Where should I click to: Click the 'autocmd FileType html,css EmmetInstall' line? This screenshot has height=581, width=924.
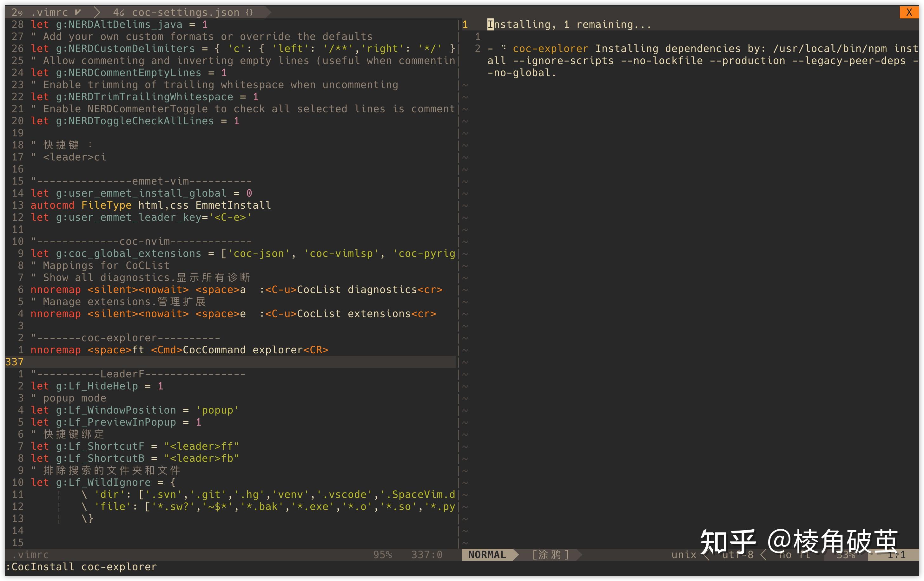click(151, 206)
